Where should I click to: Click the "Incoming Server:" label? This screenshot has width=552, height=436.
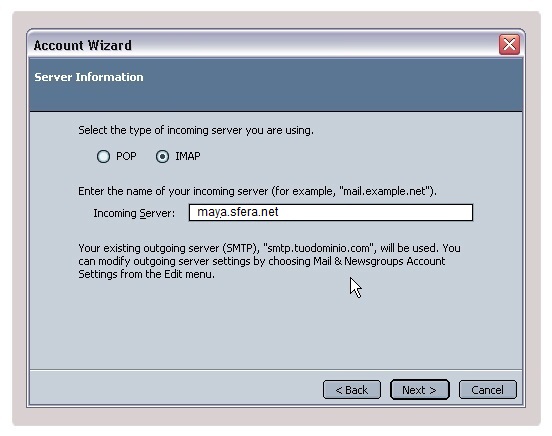click(x=134, y=213)
